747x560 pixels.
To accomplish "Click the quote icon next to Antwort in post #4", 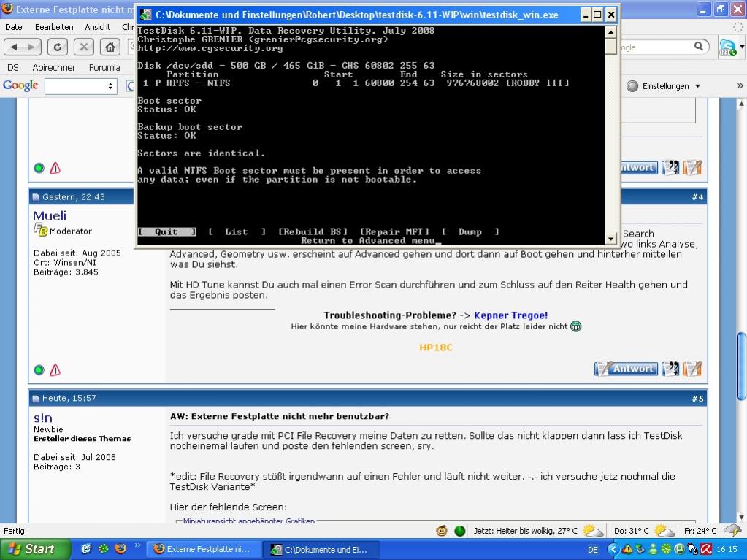I will click(x=670, y=369).
